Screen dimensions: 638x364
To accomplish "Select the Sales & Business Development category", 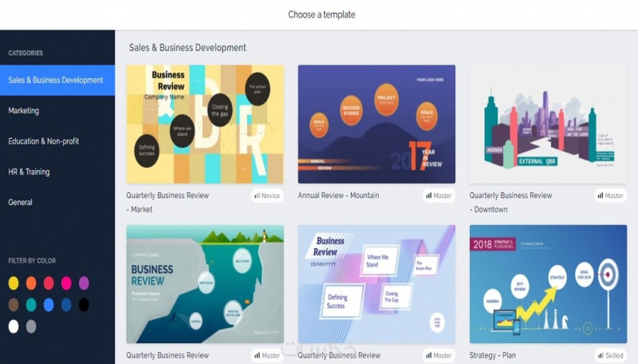I will pos(56,80).
